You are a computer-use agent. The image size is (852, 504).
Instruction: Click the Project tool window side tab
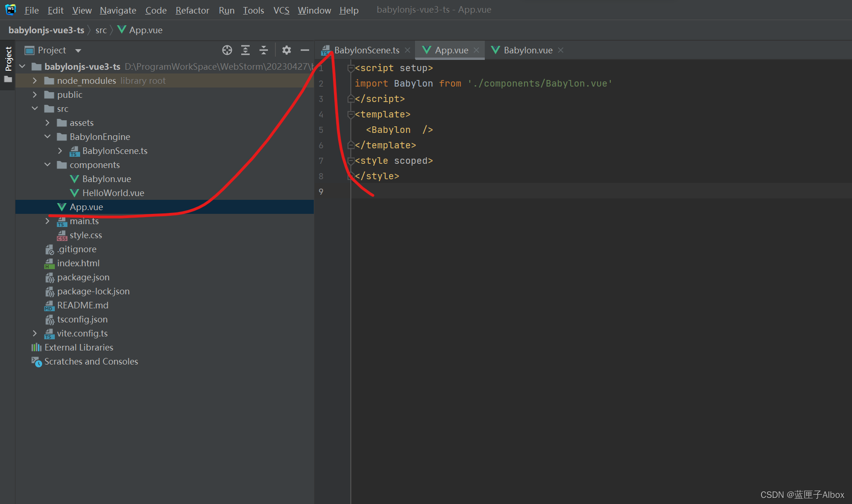tap(8, 58)
